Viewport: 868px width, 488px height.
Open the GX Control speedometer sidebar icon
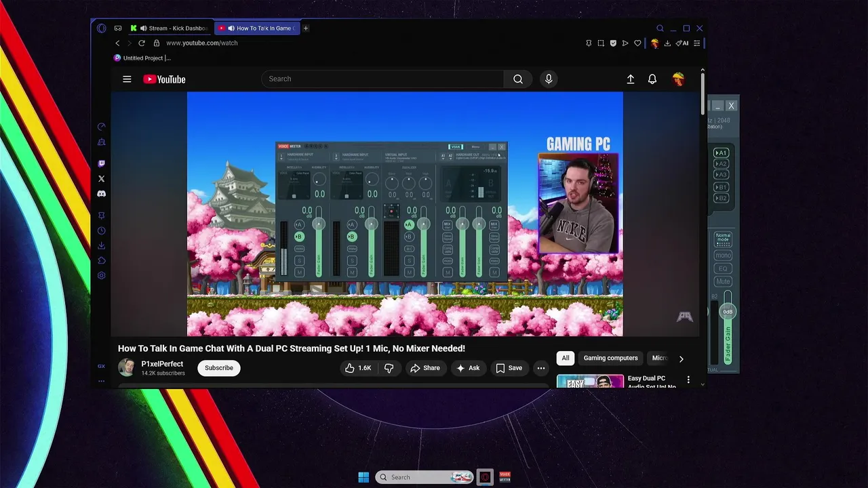tap(102, 127)
